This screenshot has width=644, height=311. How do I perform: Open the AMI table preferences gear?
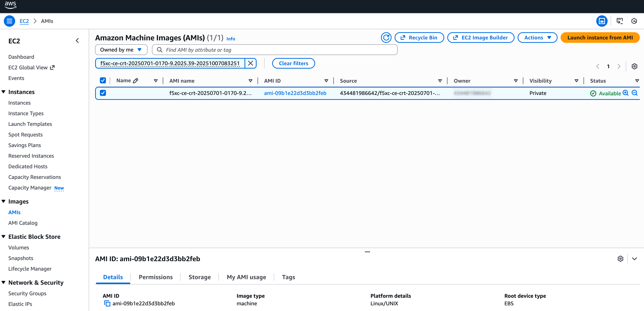(635, 66)
